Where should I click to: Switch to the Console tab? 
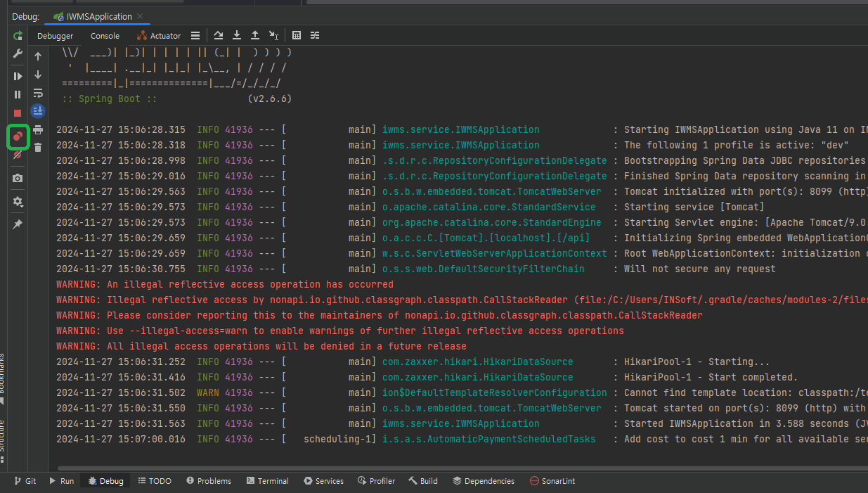(x=105, y=36)
